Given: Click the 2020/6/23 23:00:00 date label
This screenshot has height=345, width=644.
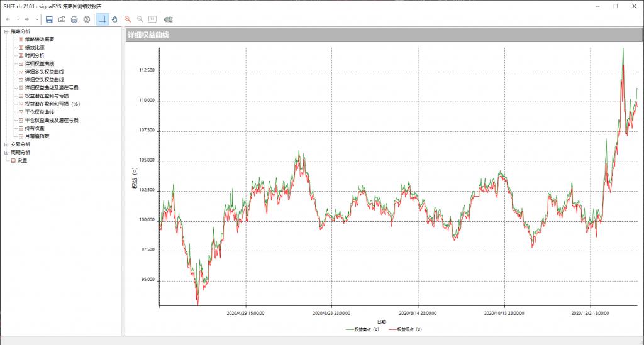Looking at the screenshot, I should point(331,314).
